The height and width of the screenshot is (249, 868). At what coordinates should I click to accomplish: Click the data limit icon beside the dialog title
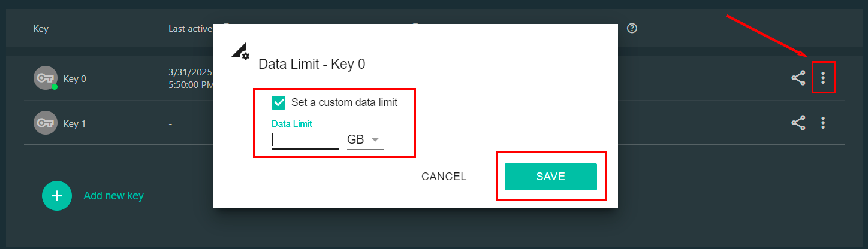pyautogui.click(x=240, y=51)
